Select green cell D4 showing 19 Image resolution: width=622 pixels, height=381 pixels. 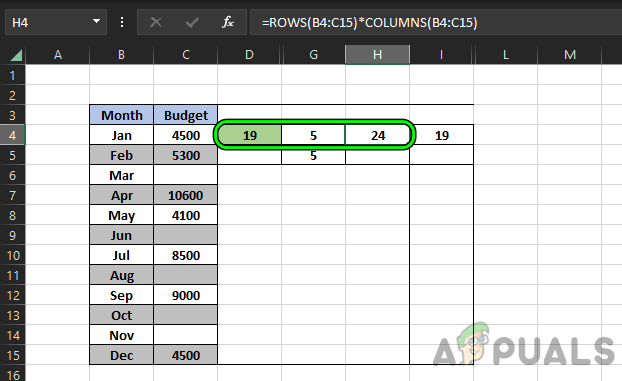[250, 135]
